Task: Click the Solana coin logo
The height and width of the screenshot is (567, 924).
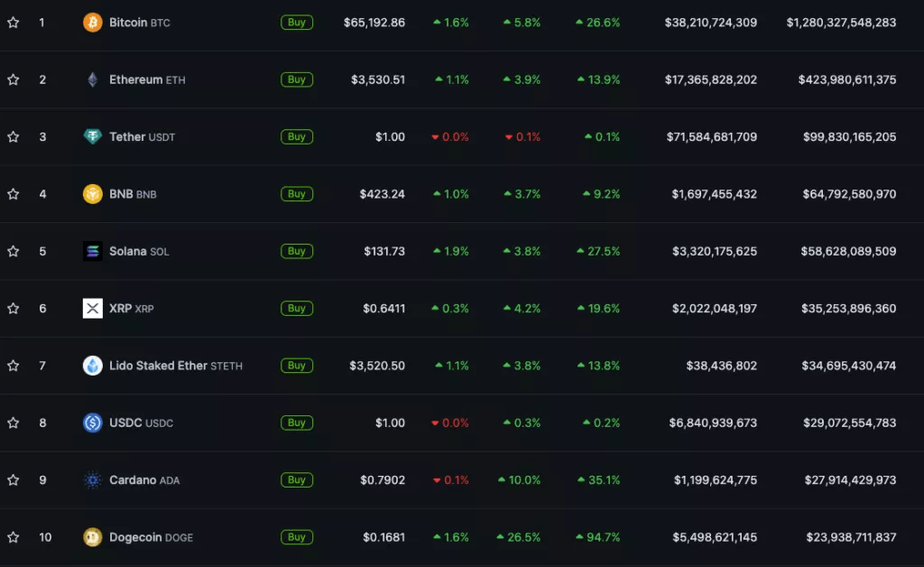Action: pyautogui.click(x=93, y=251)
